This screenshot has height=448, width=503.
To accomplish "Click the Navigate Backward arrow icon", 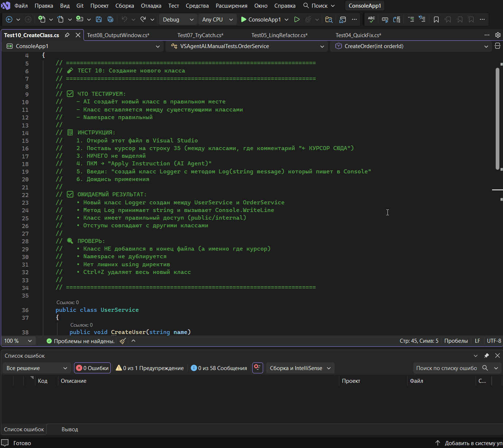I will 9,19.
